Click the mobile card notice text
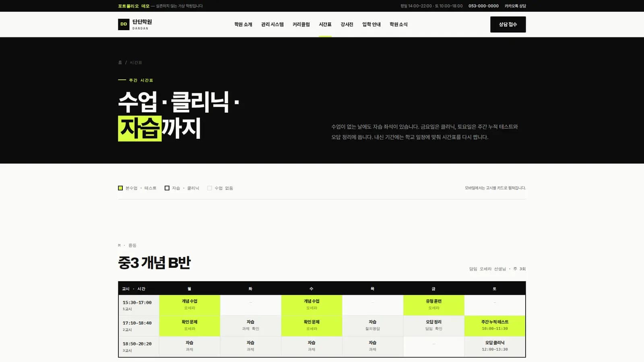The image size is (644, 362). point(495,188)
